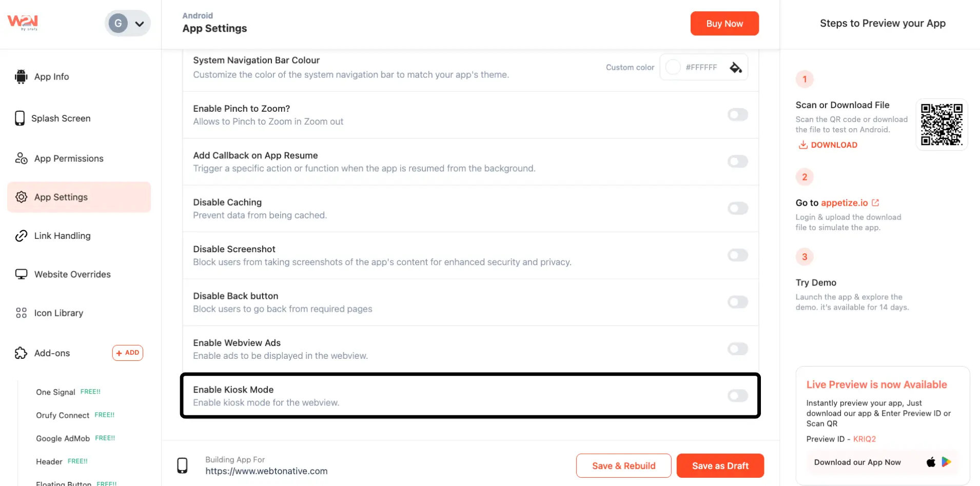Click the Buy Now button
Screen dimensions: 980x486
(x=724, y=24)
